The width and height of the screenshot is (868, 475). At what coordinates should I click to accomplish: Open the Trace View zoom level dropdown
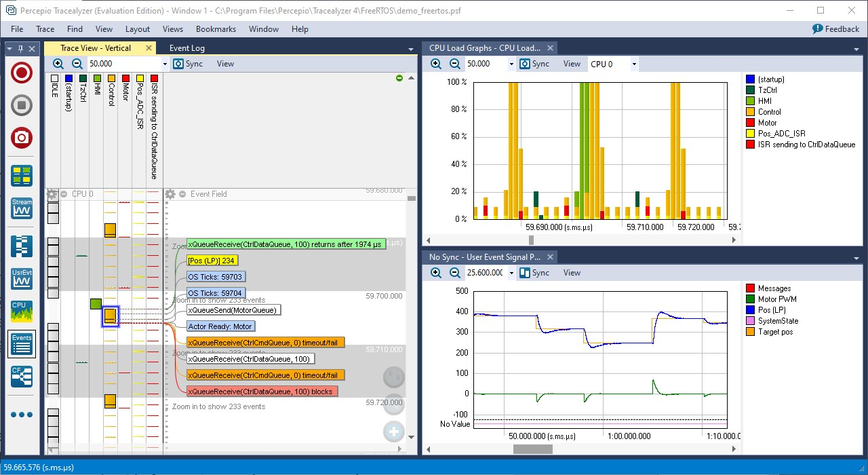click(x=164, y=64)
